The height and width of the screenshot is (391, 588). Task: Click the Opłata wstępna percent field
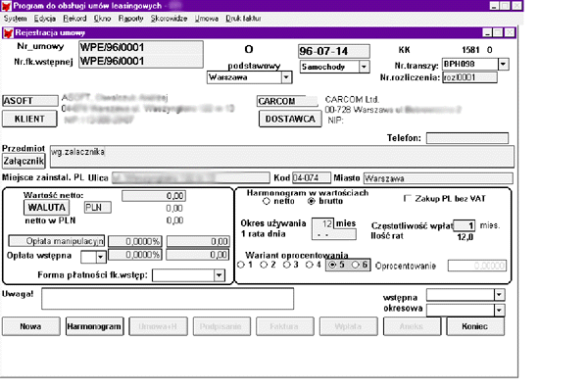click(135, 255)
